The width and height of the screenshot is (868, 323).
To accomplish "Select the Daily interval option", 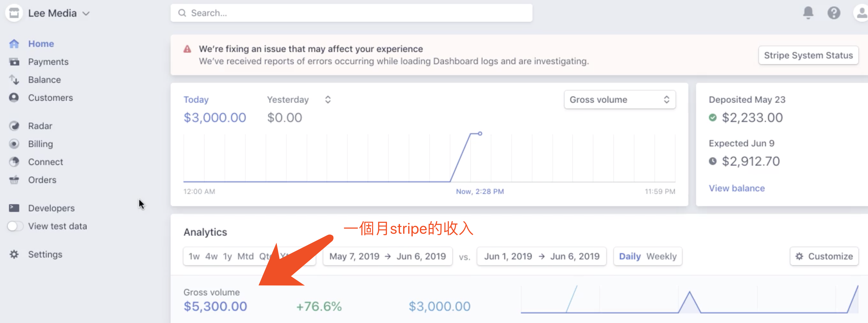I will [x=629, y=256].
